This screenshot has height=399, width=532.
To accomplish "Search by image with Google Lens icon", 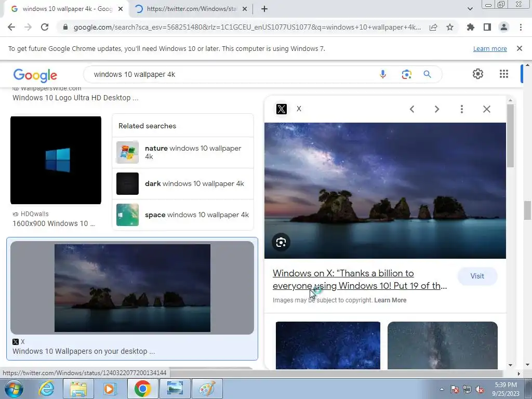I will 406,74.
